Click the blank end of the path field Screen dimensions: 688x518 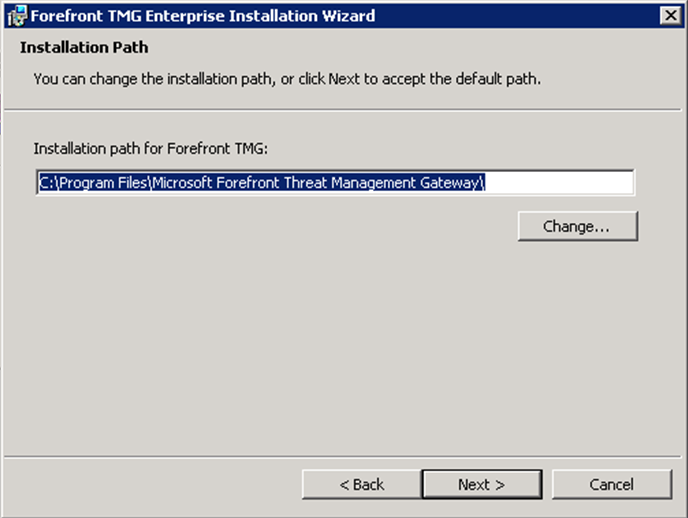560,182
